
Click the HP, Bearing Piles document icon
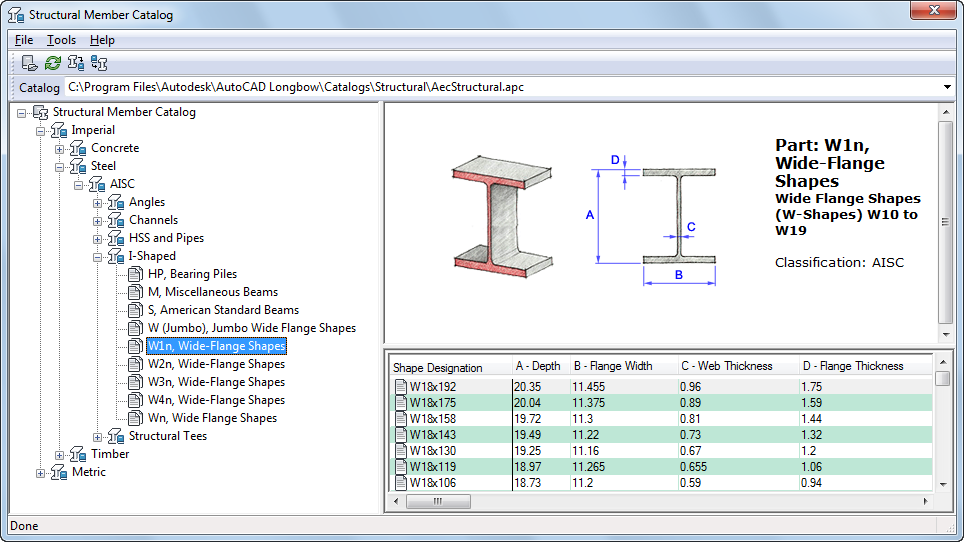click(135, 274)
